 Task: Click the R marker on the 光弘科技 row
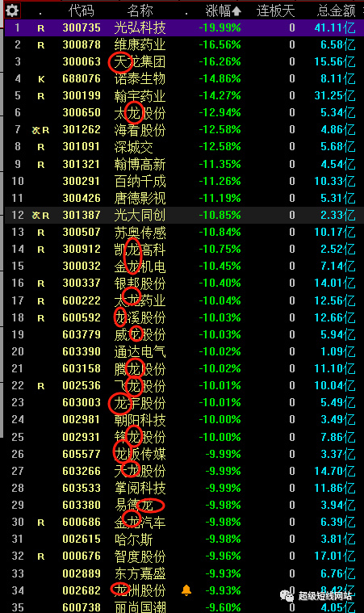coord(41,28)
